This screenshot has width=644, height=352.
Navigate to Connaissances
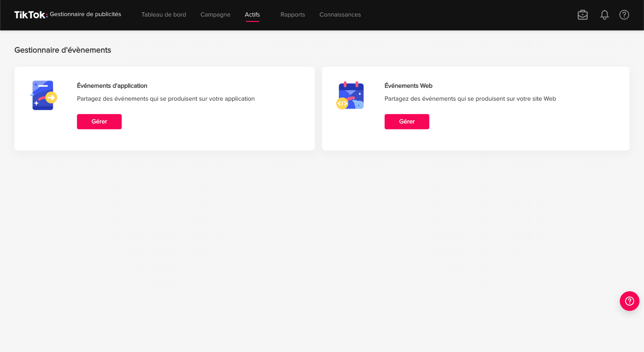[340, 14]
